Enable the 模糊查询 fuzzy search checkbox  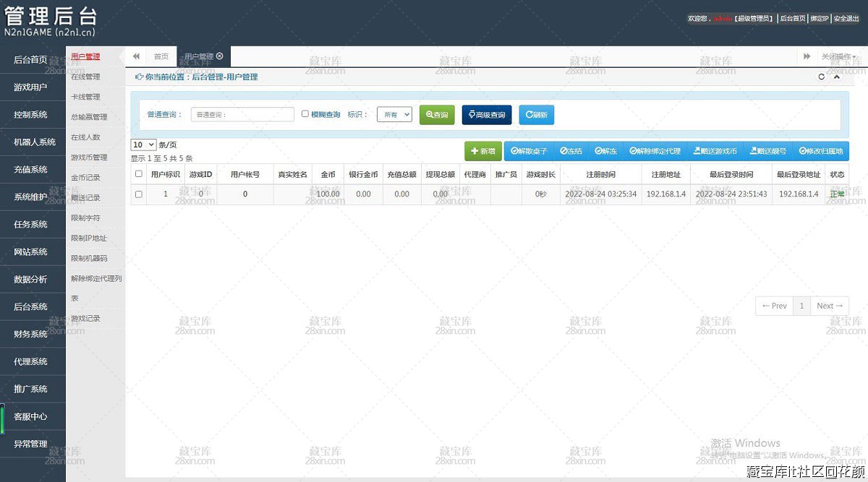coord(305,114)
